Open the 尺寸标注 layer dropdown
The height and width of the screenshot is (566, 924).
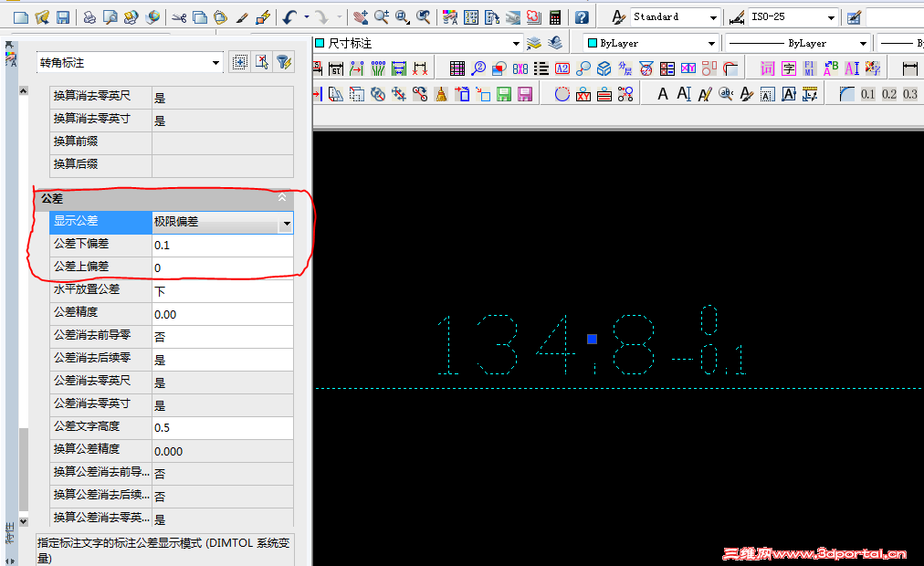coord(516,44)
